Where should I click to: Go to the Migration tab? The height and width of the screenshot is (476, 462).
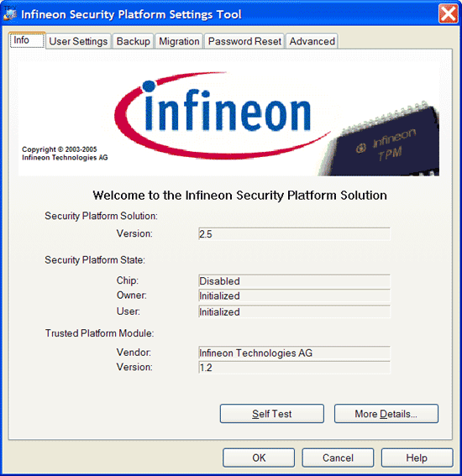coord(179,41)
